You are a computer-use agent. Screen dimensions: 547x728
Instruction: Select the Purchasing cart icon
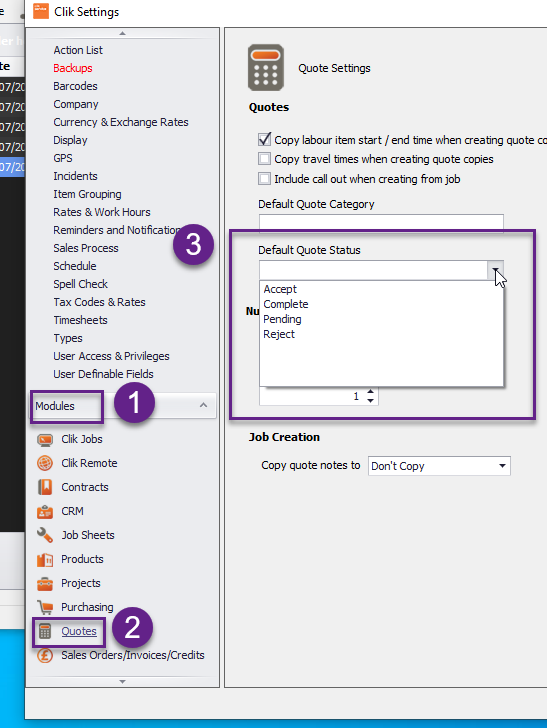click(45, 607)
